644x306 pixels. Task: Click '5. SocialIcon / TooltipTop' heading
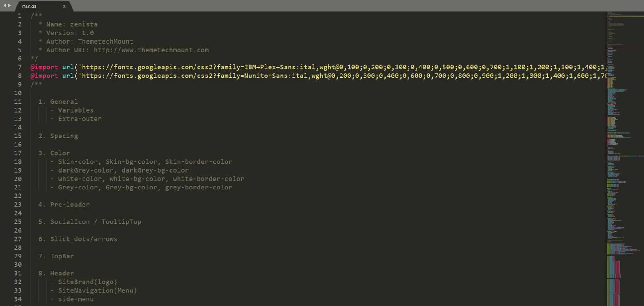pos(90,221)
